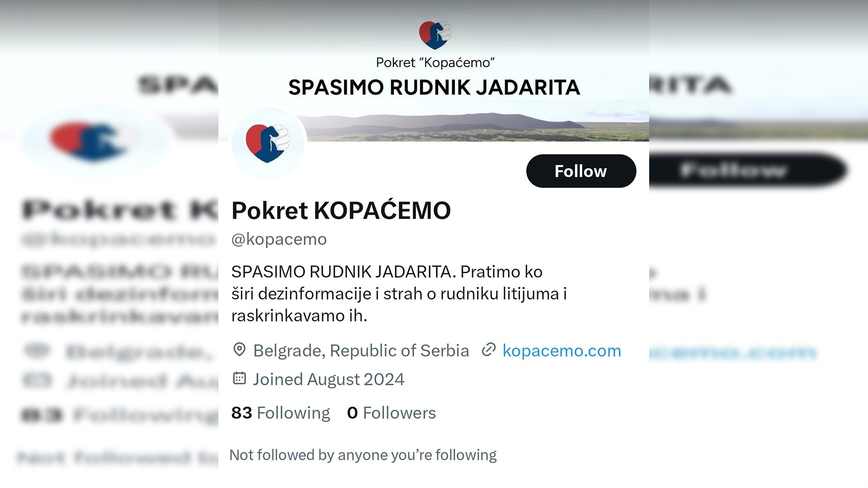
Task: Click the location pin icon
Action: (239, 350)
